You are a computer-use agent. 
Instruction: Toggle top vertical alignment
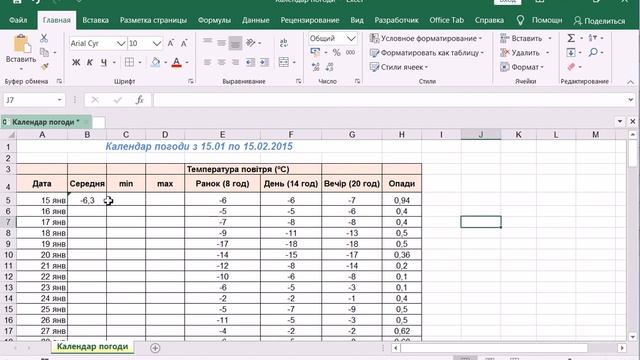(x=207, y=41)
